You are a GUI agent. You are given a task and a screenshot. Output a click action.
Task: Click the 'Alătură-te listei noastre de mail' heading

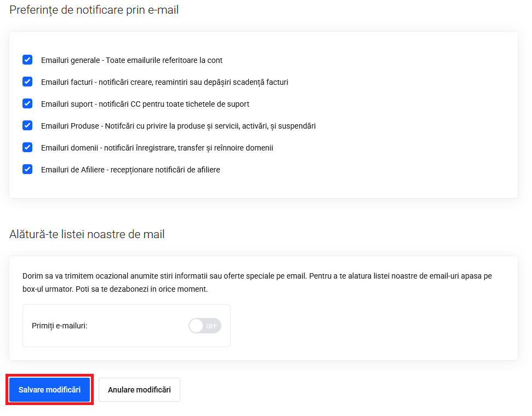point(87,234)
